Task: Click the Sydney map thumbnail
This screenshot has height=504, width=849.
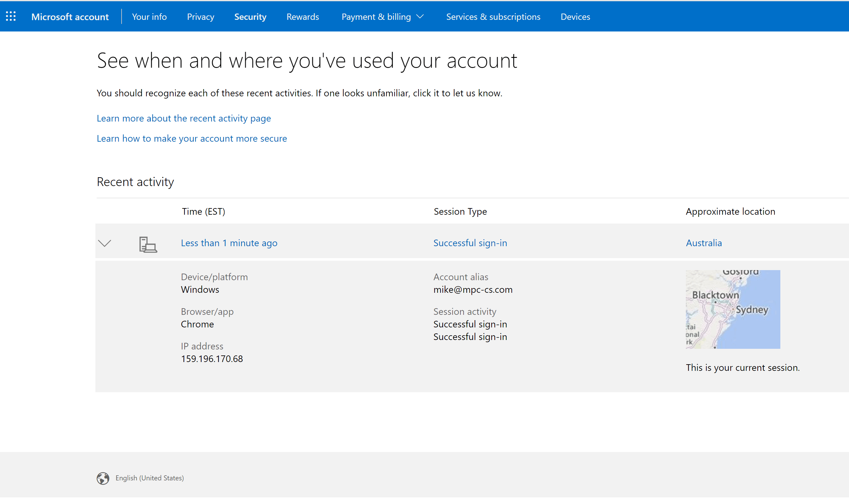Action: pyautogui.click(x=733, y=309)
